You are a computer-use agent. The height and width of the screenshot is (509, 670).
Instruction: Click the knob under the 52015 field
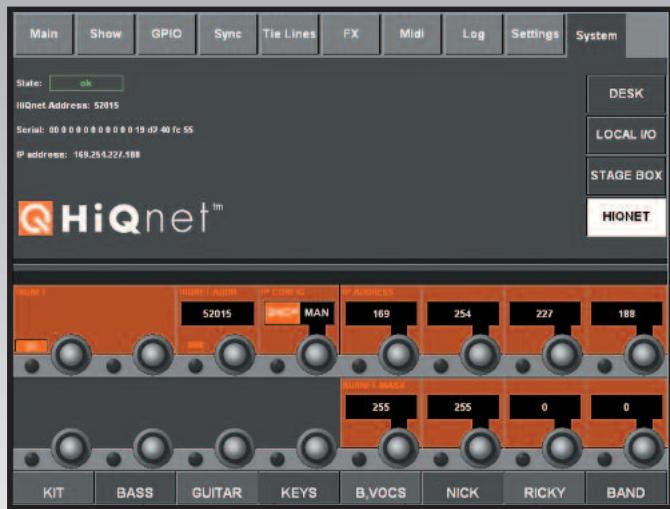[235, 355]
